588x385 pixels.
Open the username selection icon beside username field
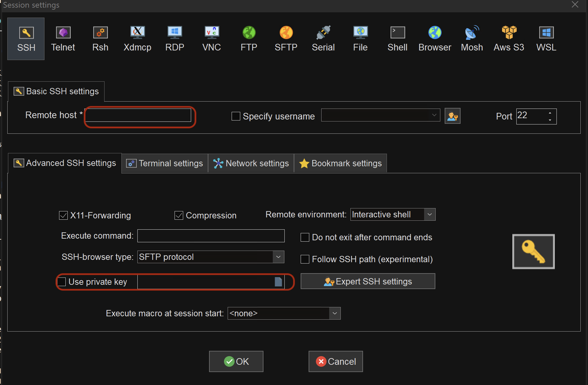point(453,116)
